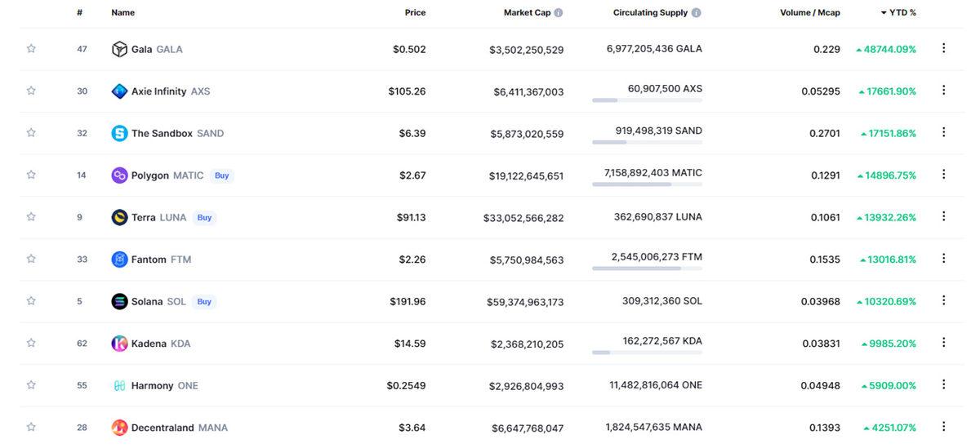Click the Terra LUNA logo icon
The width and height of the screenshot is (980, 448).
click(119, 217)
